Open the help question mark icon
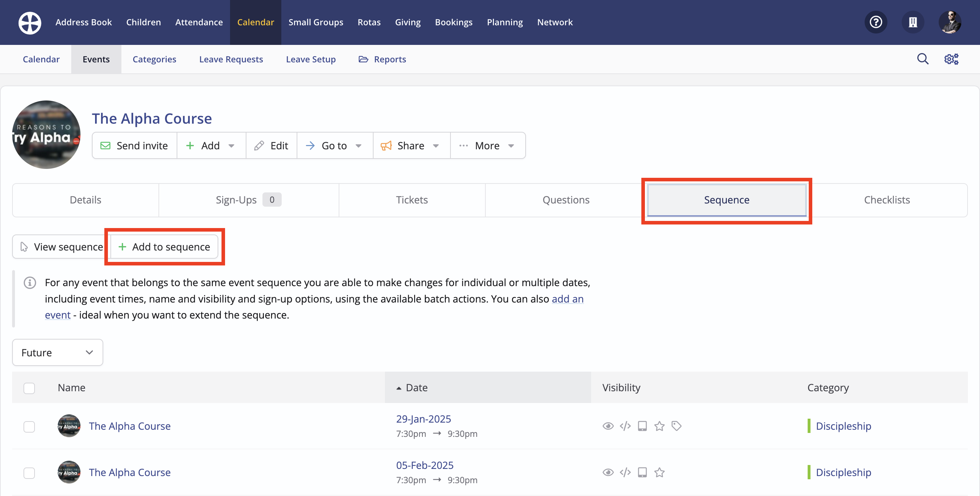The height and width of the screenshot is (496, 980). tap(876, 22)
